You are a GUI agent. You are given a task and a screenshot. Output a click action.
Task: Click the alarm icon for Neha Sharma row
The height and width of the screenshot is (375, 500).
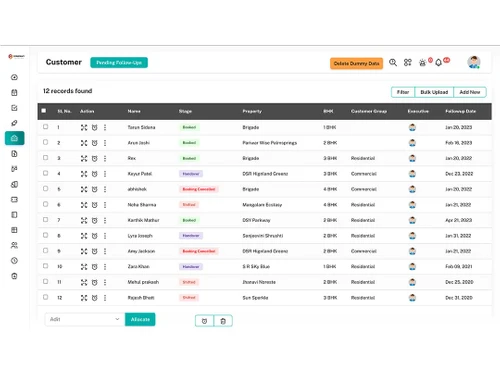(95, 205)
